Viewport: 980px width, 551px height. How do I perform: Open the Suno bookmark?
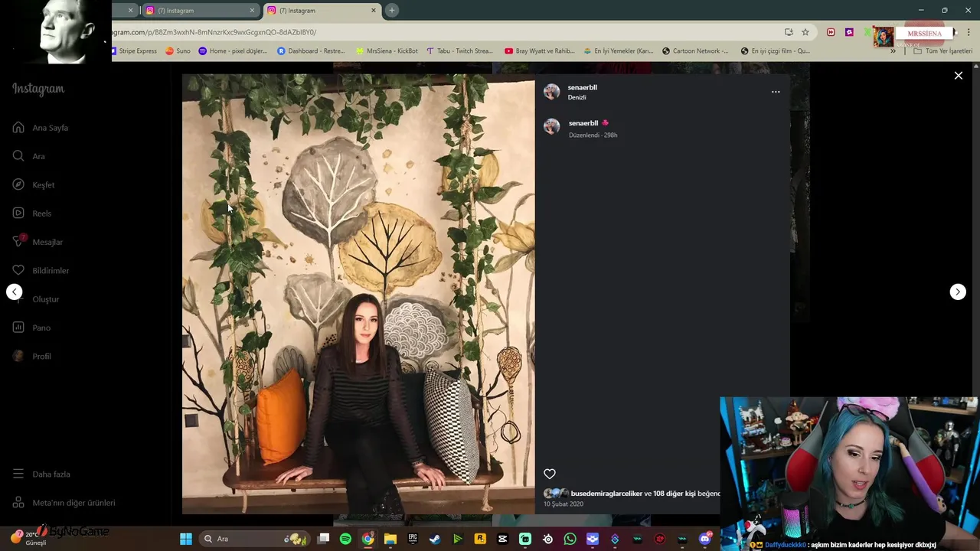[178, 51]
